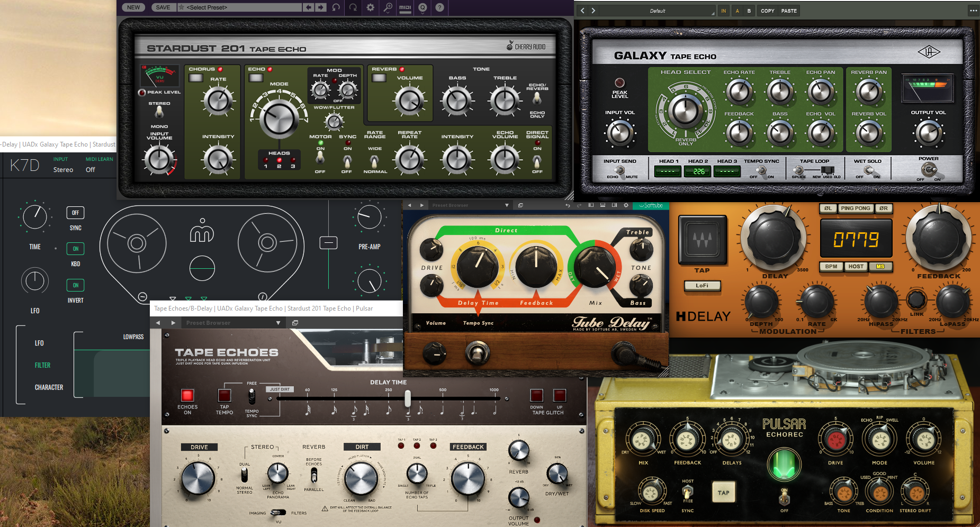This screenshot has height=527, width=980.
Task: Toggle Galaxy TEMPO SYNC switch
Action: [761, 170]
